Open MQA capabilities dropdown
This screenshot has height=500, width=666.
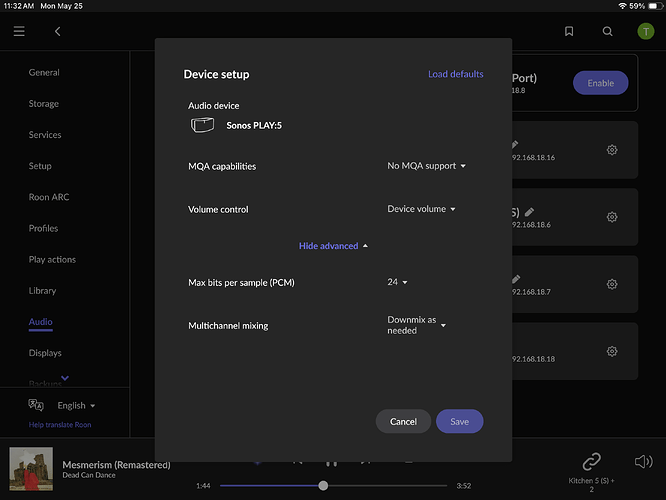[426, 166]
